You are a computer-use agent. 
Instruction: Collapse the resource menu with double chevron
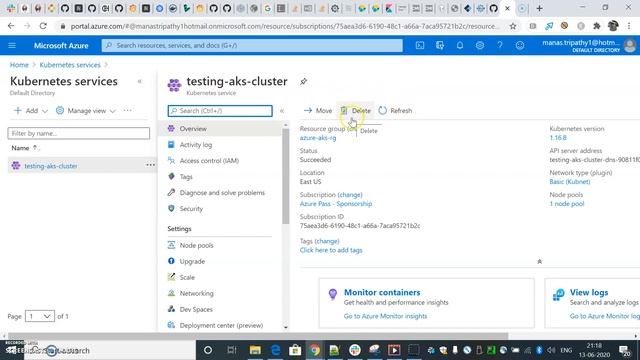click(282, 111)
